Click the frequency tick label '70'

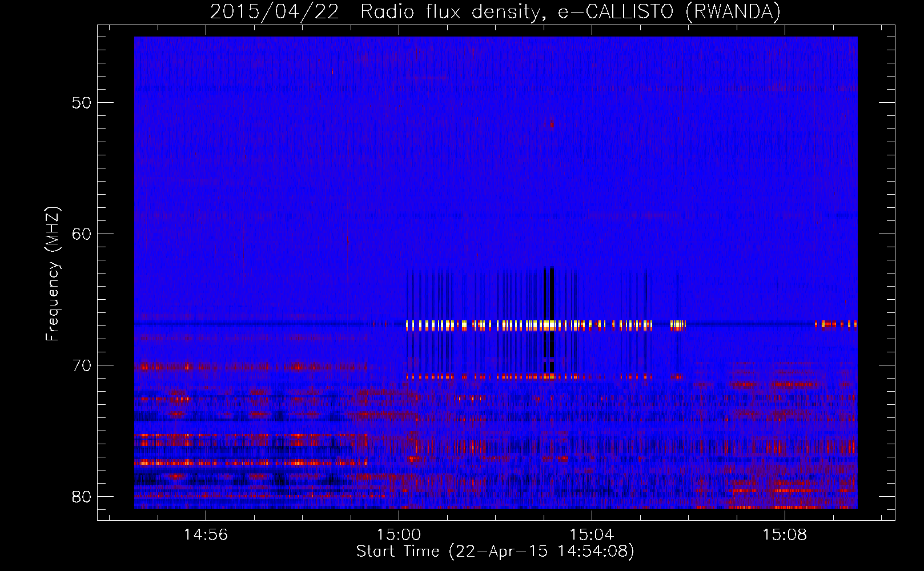point(82,365)
